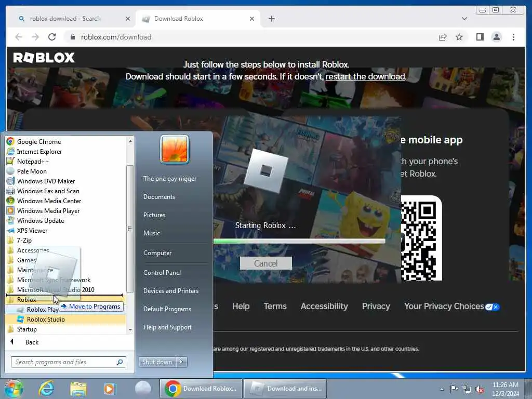The height and width of the screenshot is (399, 532).
Task: Open Windows Fax and Scan
Action: pos(48,191)
